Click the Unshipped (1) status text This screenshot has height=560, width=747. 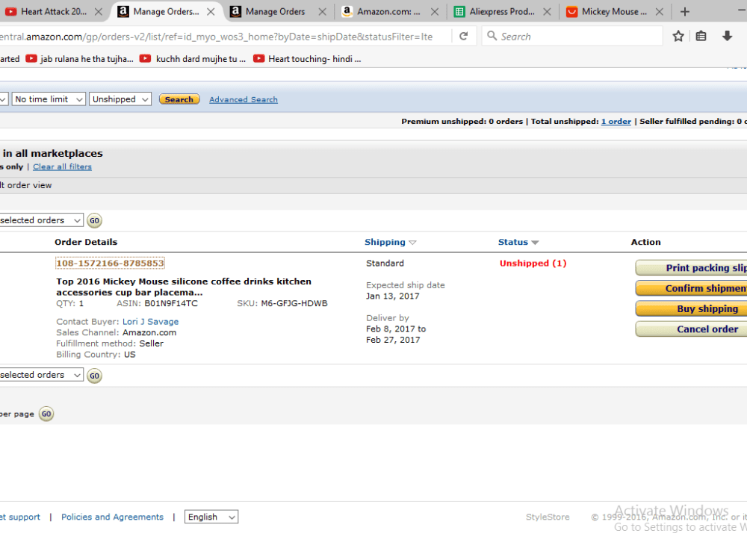[533, 264]
